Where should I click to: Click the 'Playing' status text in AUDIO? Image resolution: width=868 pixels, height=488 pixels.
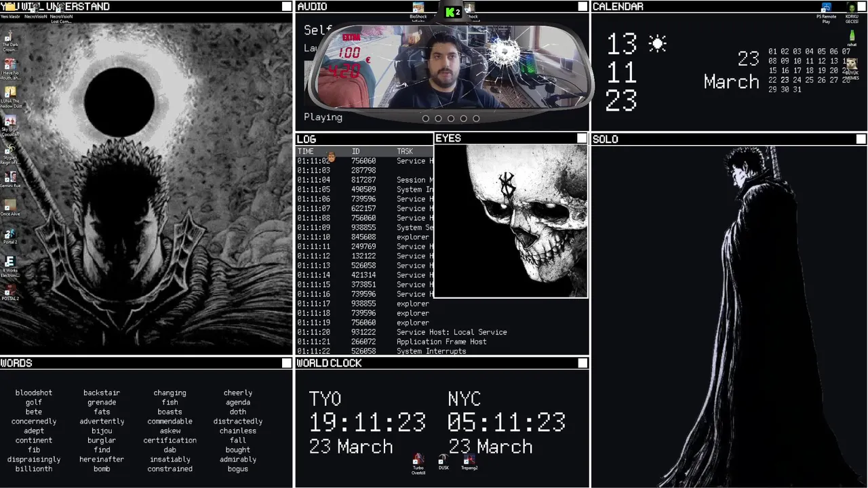pyautogui.click(x=323, y=117)
